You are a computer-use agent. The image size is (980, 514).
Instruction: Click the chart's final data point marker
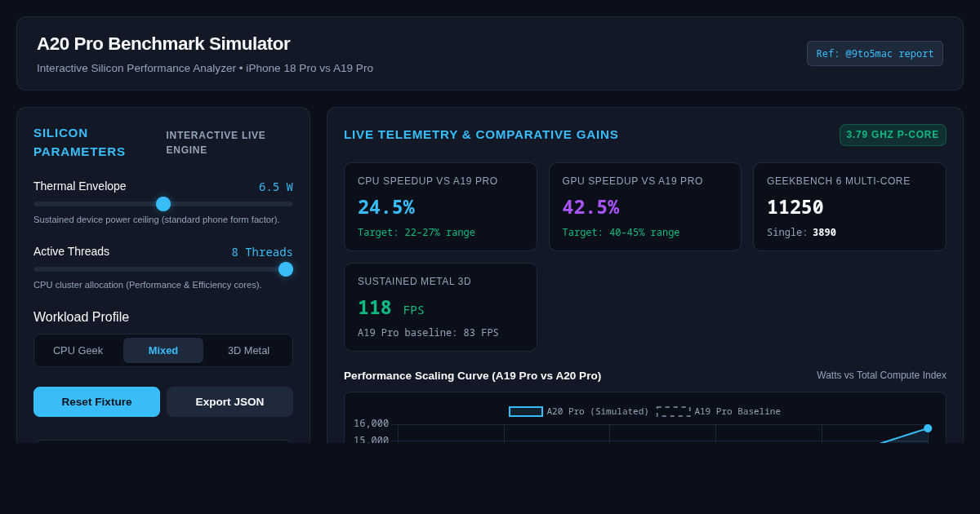(928, 428)
